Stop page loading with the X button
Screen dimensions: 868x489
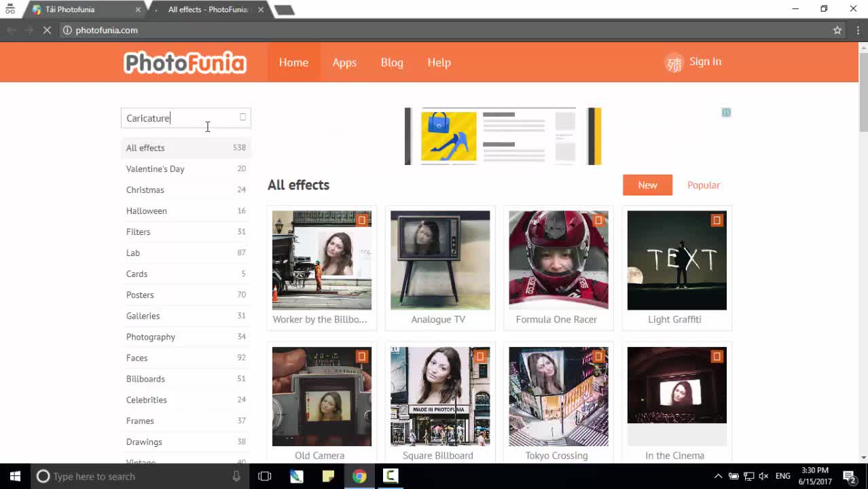47,30
